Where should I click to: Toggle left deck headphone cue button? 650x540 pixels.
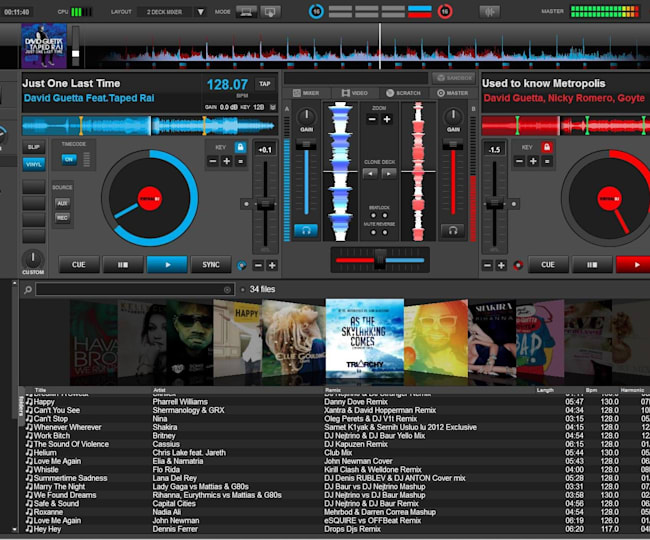coord(306,230)
